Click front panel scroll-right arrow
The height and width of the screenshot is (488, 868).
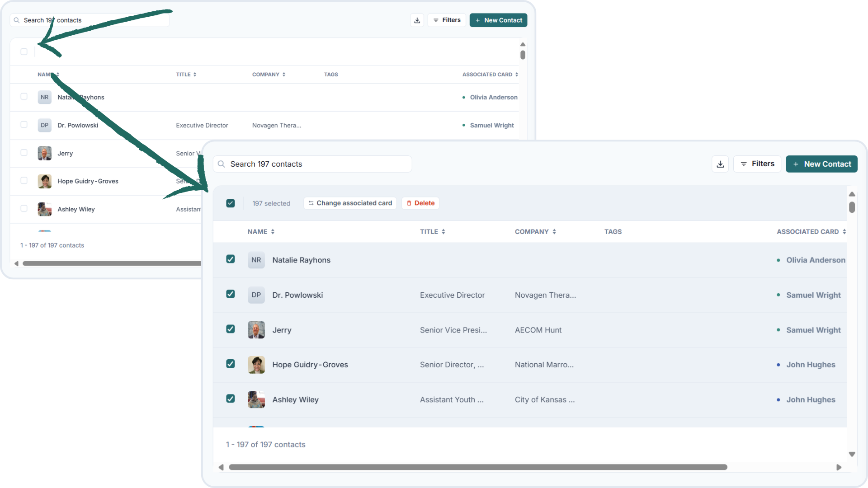click(x=839, y=467)
